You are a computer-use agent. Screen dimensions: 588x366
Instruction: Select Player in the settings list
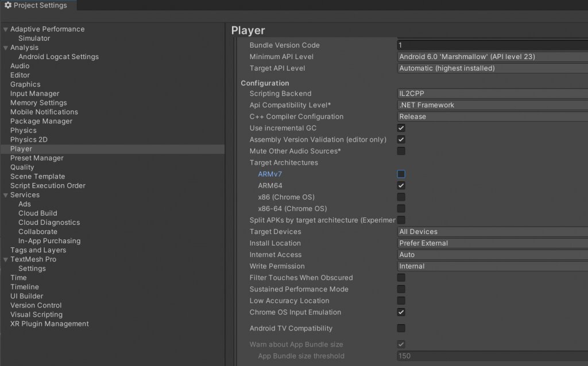pyautogui.click(x=113, y=149)
